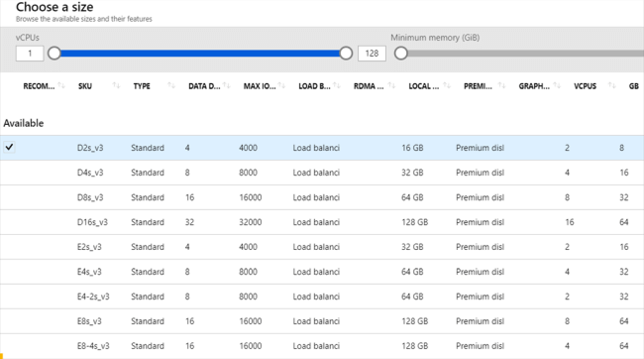The width and height of the screenshot is (644, 359).
Task: Sort by the MAX IO... column arrows icon
Action: tap(281, 85)
